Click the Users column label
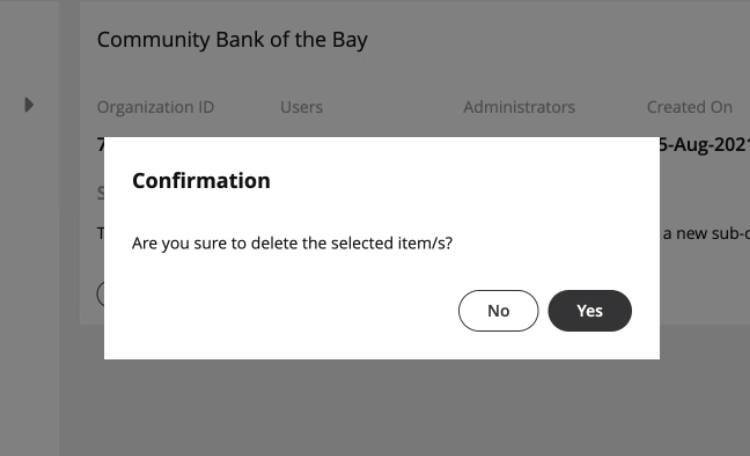Image resolution: width=750 pixels, height=456 pixels. (x=301, y=107)
